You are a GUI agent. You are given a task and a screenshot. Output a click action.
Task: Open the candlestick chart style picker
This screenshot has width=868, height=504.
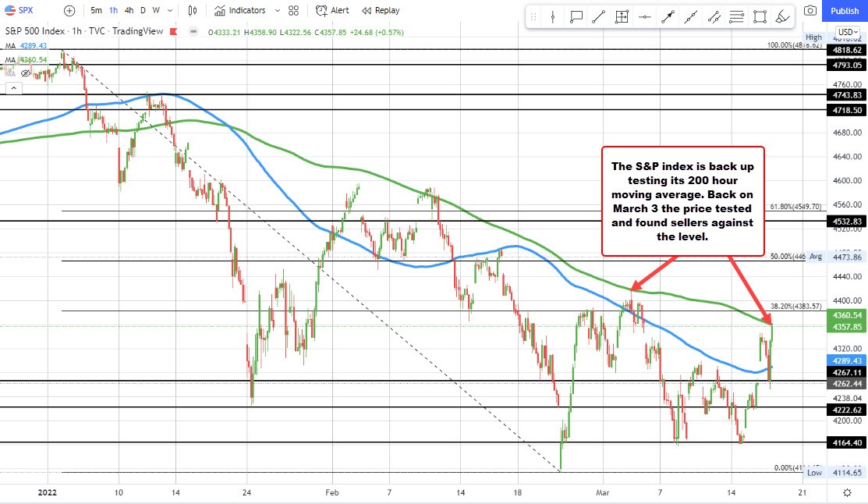(192, 10)
